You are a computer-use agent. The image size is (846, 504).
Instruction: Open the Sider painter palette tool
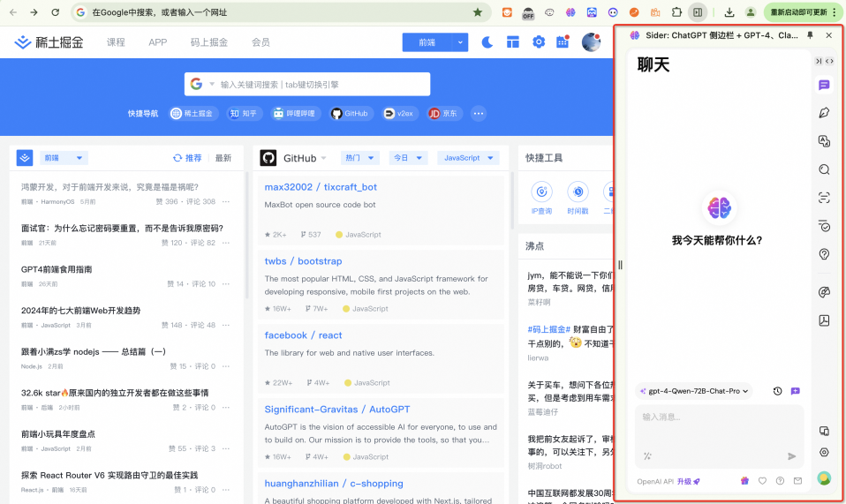[824, 292]
